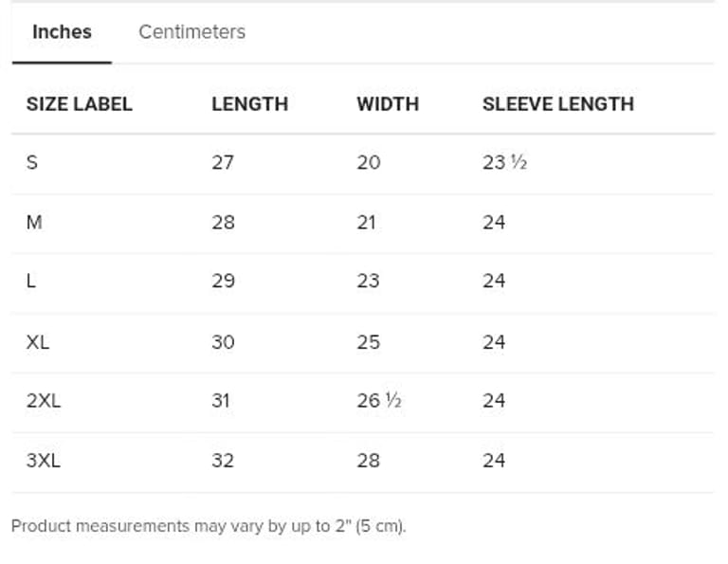Click the product measurements disclaimer text
Viewport: 728px width, 564px height.
click(209, 526)
